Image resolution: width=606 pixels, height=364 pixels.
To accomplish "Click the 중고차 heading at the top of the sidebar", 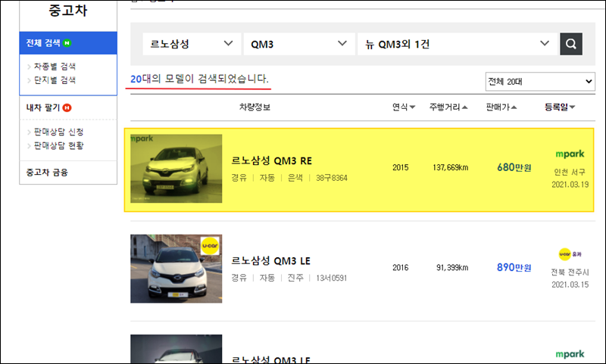I will coord(68,10).
